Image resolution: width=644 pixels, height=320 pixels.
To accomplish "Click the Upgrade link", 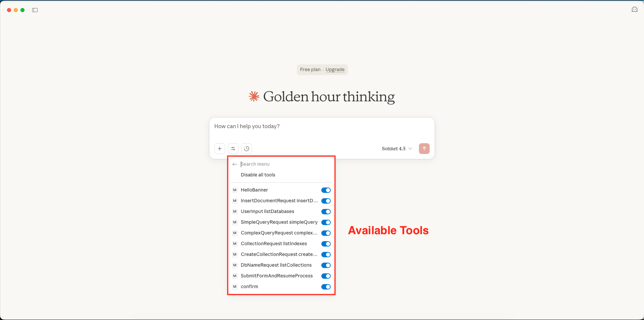I will (x=335, y=70).
